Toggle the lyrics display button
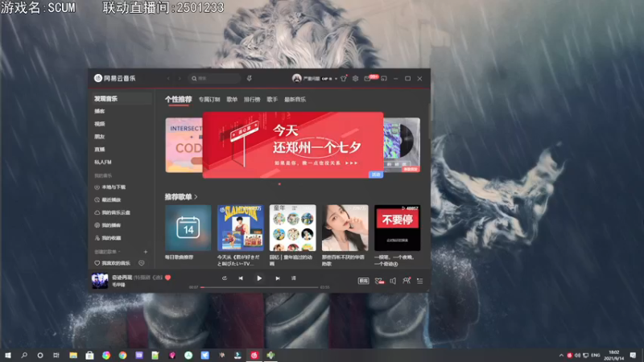Image resolution: width=644 pixels, height=362 pixels. point(294,278)
